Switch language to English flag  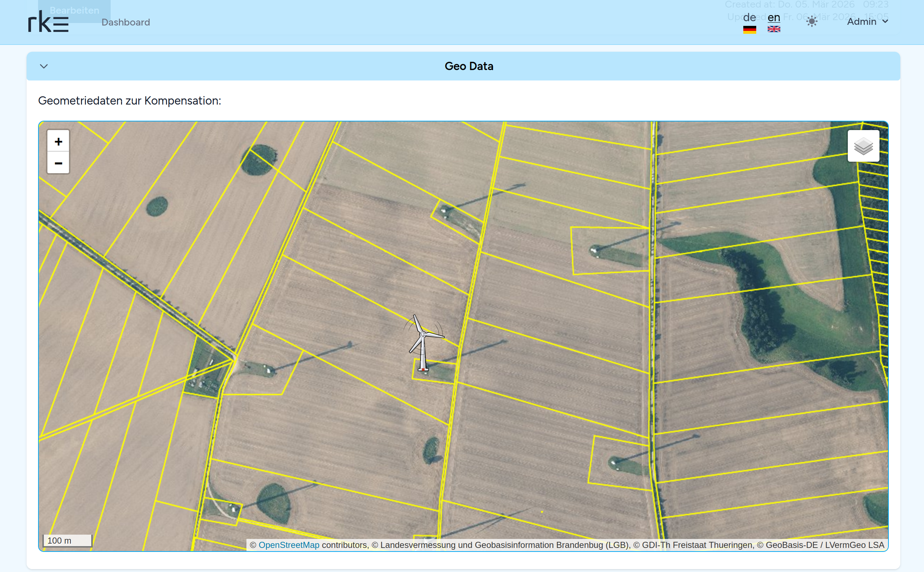[773, 29]
